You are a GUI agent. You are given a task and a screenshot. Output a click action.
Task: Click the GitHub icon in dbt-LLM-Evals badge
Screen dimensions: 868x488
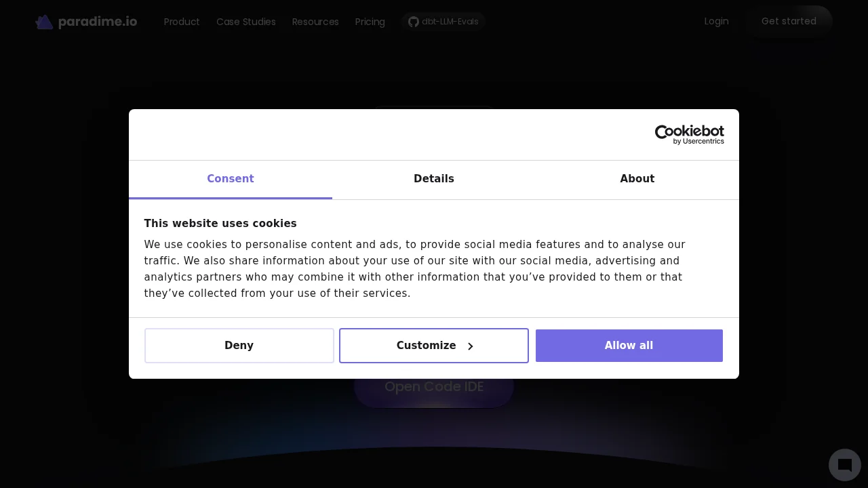click(x=414, y=21)
